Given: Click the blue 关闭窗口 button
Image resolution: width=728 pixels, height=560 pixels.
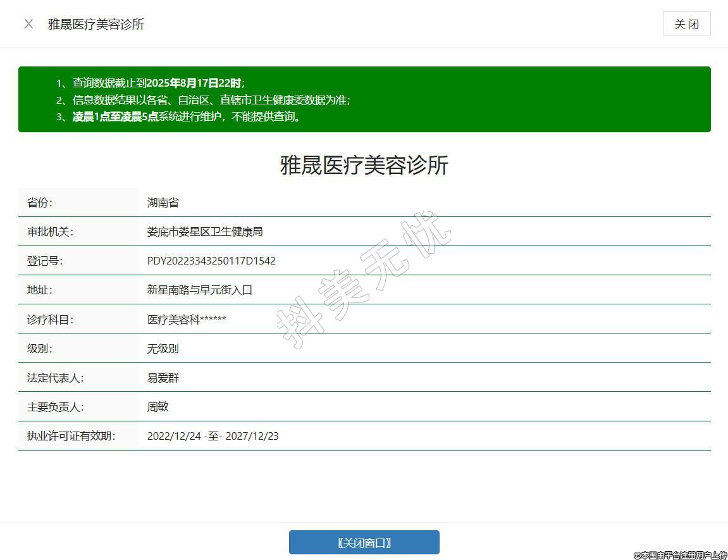Looking at the screenshot, I should [x=364, y=542].
